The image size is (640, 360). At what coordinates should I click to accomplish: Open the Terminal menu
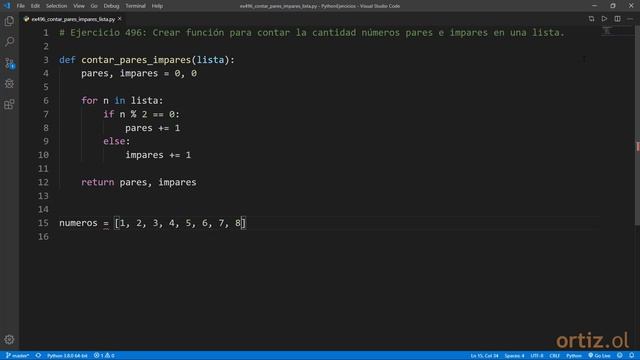point(135,6)
